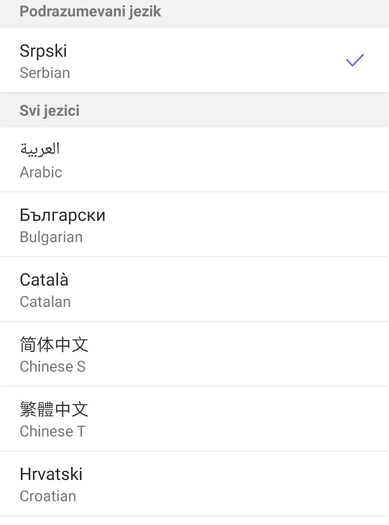Viewport: 389px width, 525px height.
Task: Click the Chinese S subtitle
Action: click(53, 367)
